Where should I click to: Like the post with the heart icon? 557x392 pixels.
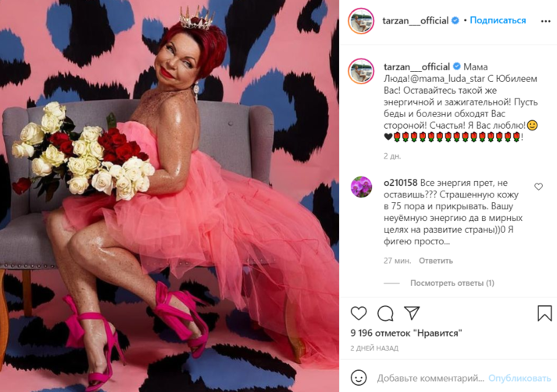click(359, 313)
